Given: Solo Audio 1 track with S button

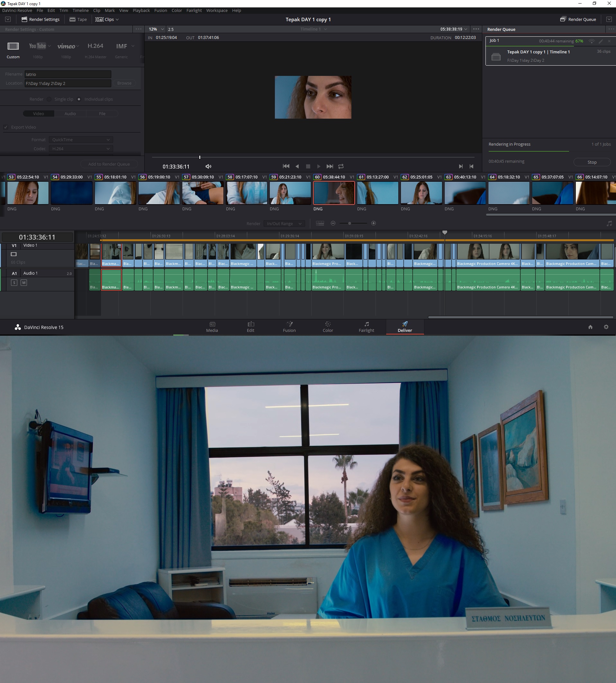Looking at the screenshot, I should pos(14,283).
